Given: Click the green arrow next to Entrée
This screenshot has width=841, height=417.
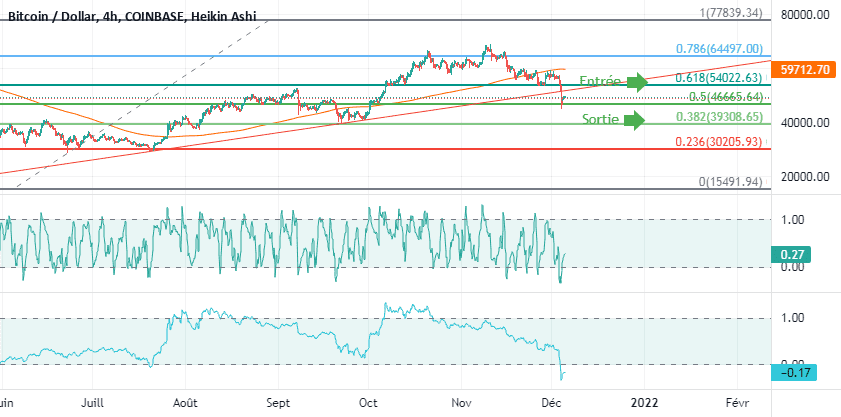Looking at the screenshot, I should (638, 82).
